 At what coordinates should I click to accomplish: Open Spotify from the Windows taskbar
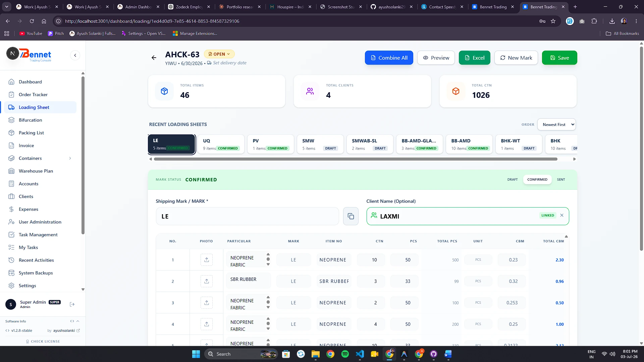pyautogui.click(x=345, y=354)
